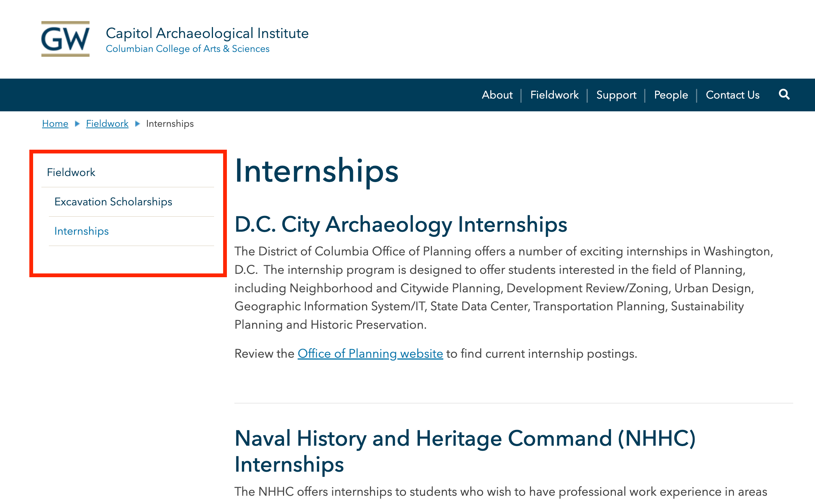
Task: Go to Contact Us page
Action: (733, 95)
